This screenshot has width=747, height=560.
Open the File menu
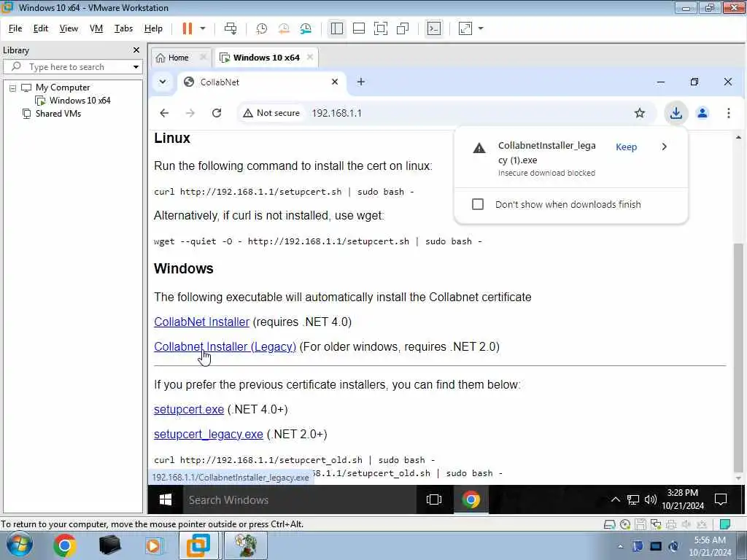click(15, 28)
